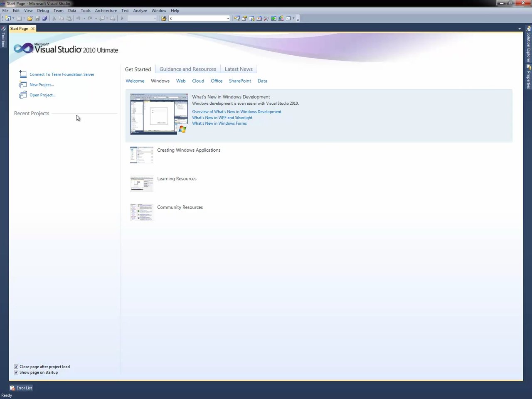Screen dimensions: 532x399
Task: Open the collapsed Toolbox side panel
Action: [3, 37]
